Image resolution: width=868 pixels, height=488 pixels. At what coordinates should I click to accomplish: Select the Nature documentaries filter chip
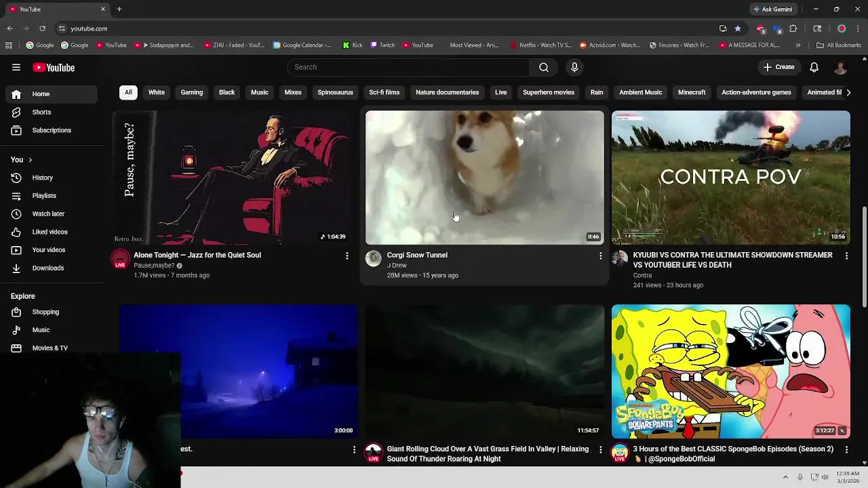(447, 92)
